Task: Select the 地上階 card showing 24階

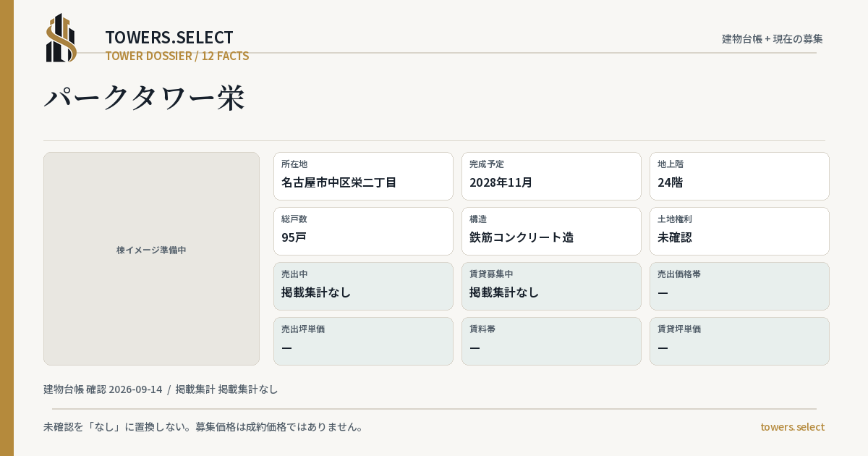Action: (739, 176)
